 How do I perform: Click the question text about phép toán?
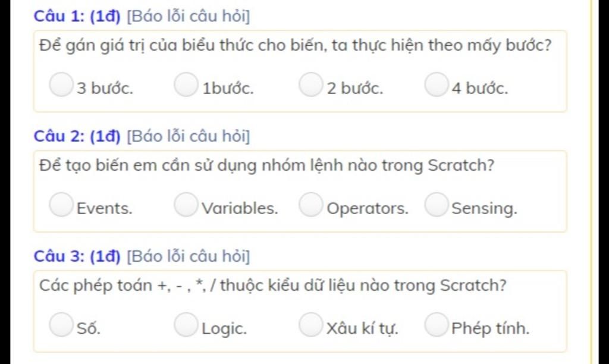(273, 286)
